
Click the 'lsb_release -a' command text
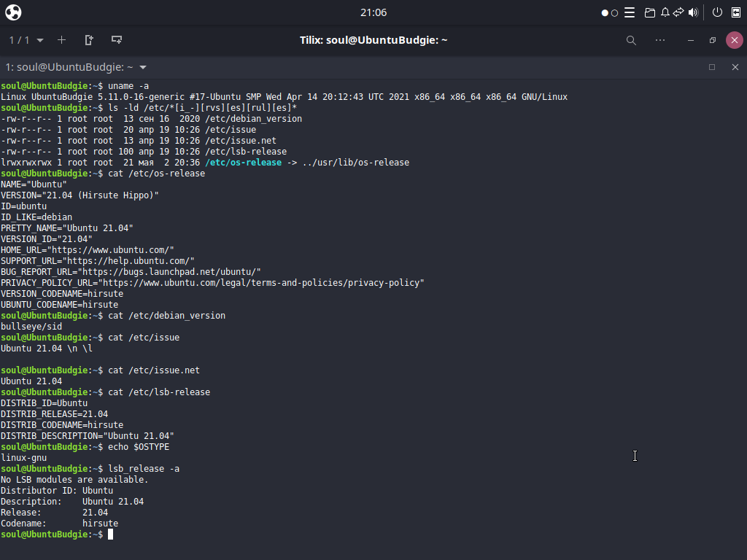(144, 469)
